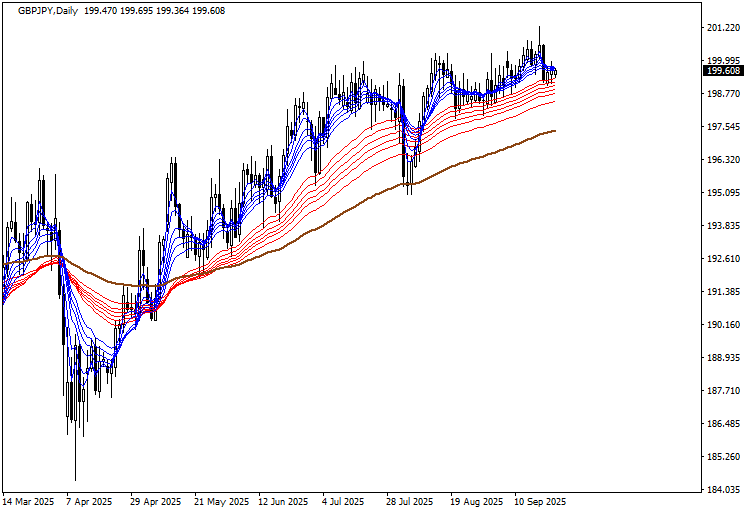Click the current price tag 199.608

click(x=722, y=71)
